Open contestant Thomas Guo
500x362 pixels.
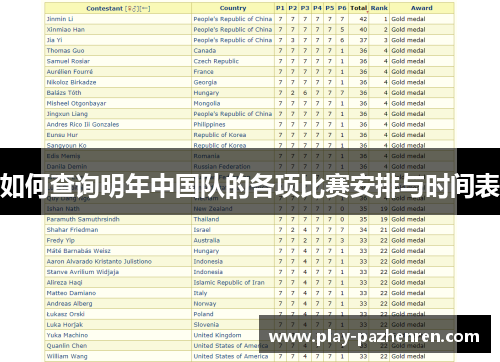(x=65, y=51)
